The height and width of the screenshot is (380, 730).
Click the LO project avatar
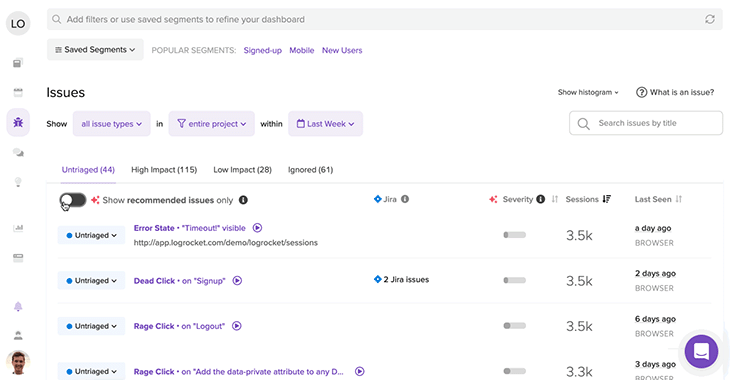click(x=18, y=23)
